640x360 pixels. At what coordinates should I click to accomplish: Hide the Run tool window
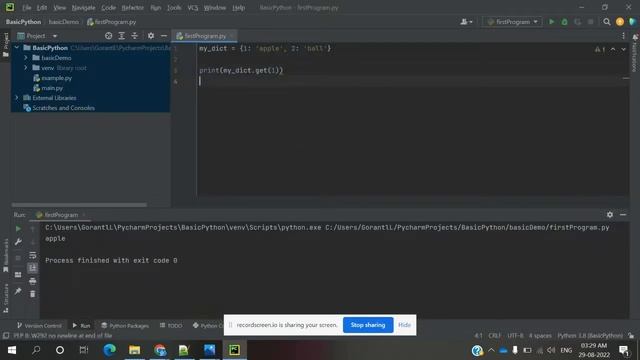click(623, 215)
